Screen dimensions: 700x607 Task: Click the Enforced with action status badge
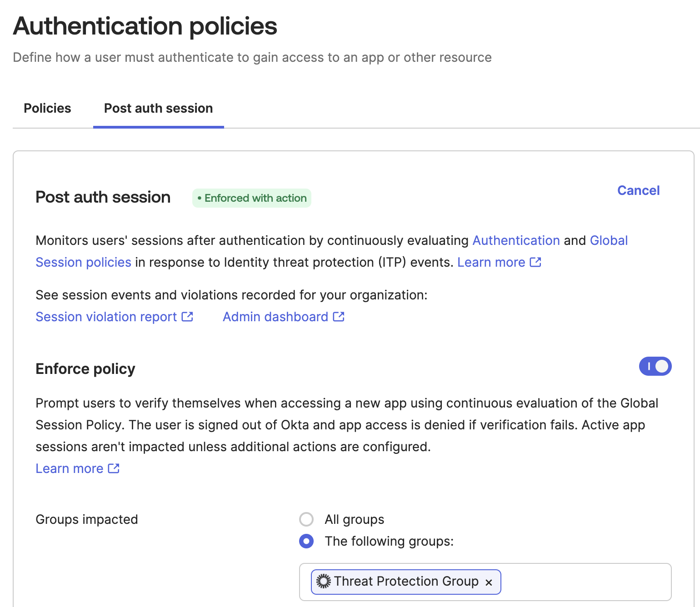tap(251, 198)
